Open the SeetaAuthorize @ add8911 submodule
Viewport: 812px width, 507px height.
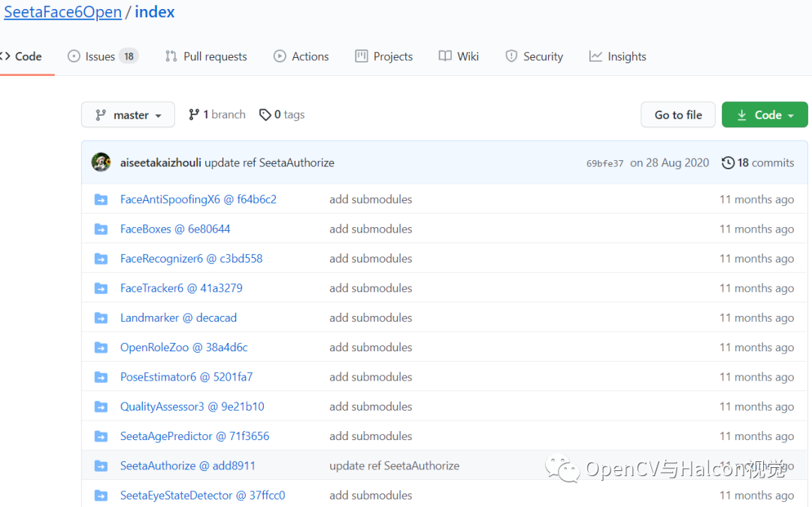(187, 466)
